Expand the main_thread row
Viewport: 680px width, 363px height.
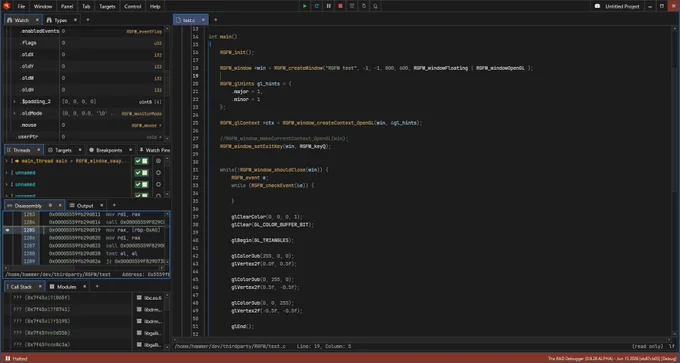[x=6, y=161]
